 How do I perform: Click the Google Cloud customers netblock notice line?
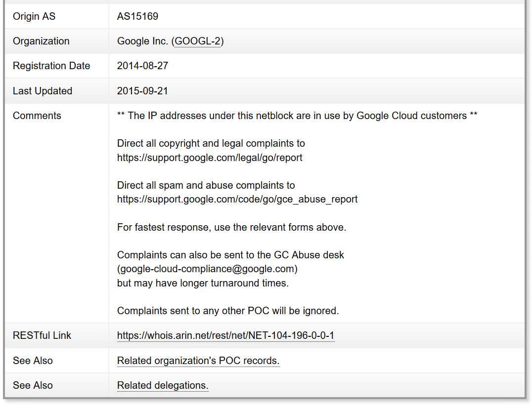297,116
